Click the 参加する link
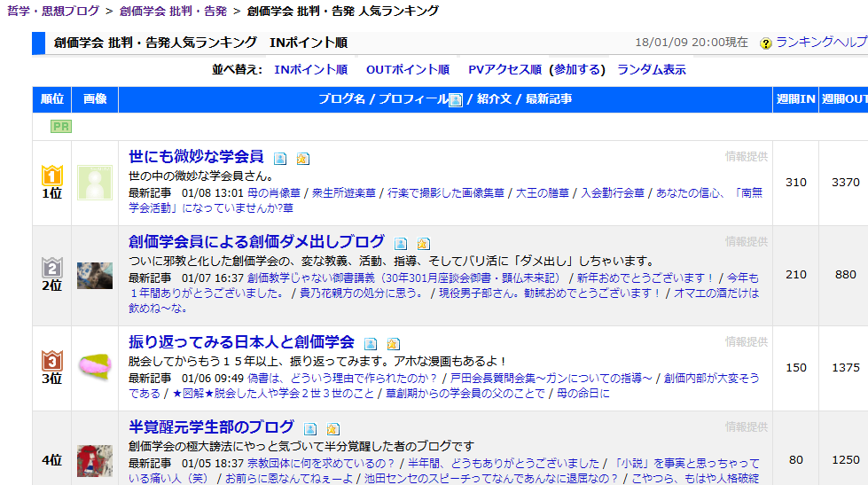 [577, 70]
